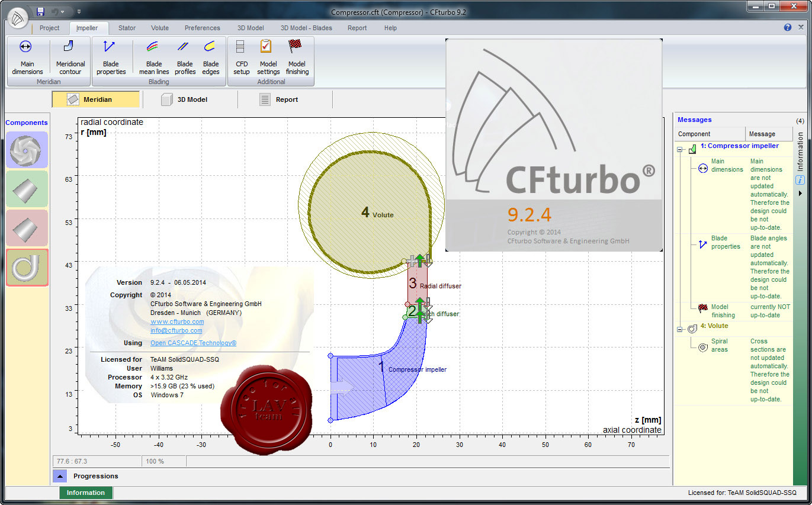Open Blade properties in the ribbon

pyautogui.click(x=111, y=57)
